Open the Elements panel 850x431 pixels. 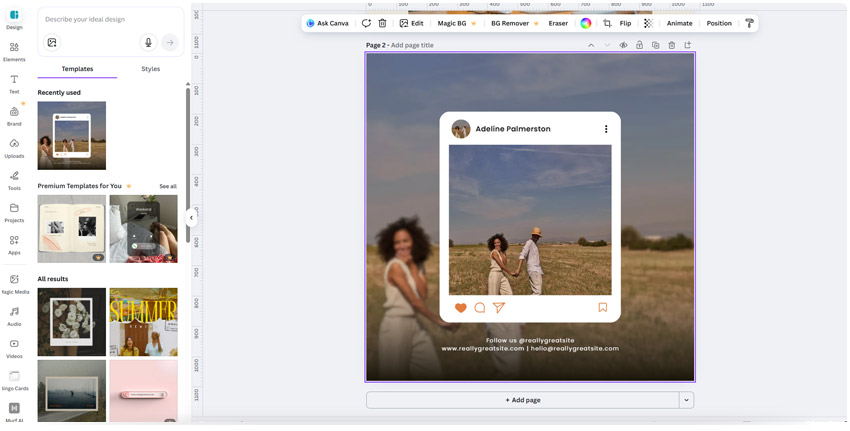point(14,52)
